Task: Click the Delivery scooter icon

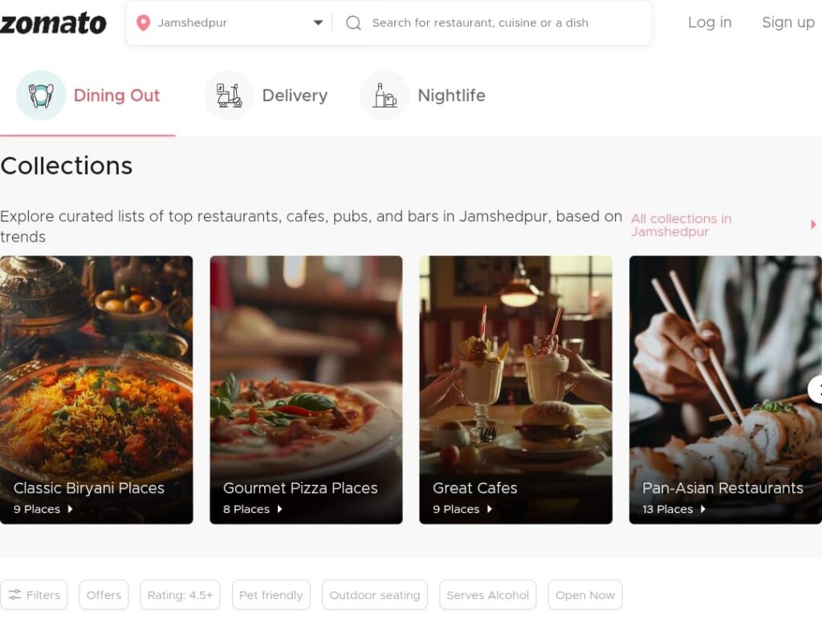Action: [x=229, y=96]
